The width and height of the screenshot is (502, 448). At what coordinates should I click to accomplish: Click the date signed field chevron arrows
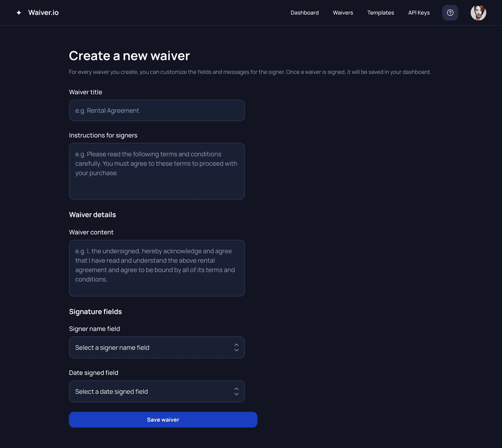pyautogui.click(x=236, y=392)
